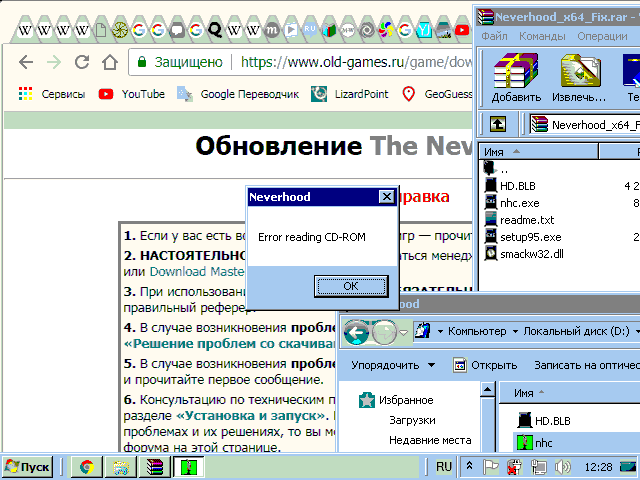This screenshot has width=640, height=480.
Task: Go up one folder in WinRAR
Action: click(498, 124)
